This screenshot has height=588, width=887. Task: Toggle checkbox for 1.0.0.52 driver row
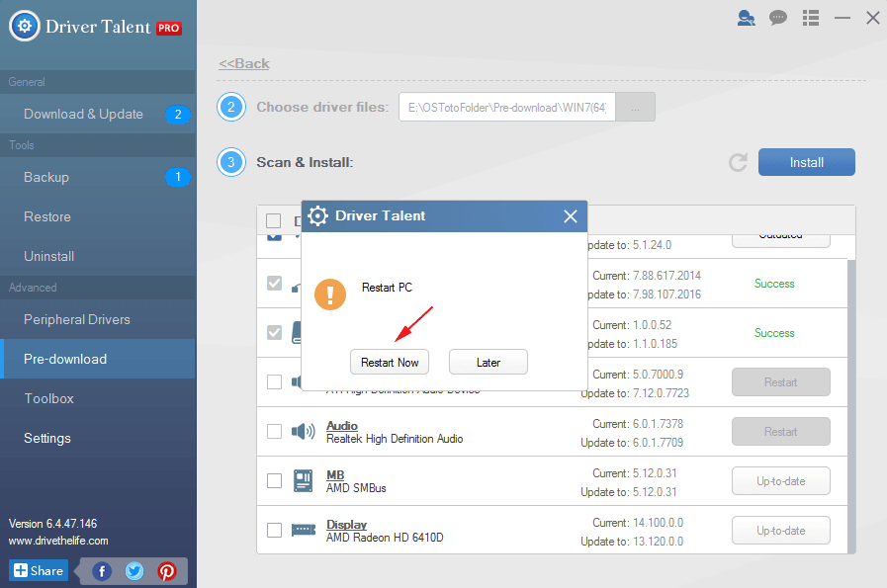coord(274,332)
